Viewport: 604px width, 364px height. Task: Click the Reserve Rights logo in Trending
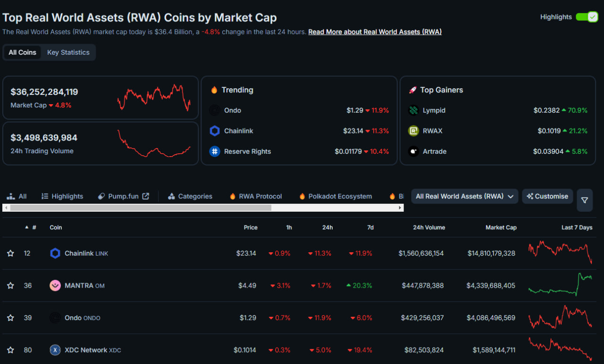[x=215, y=151]
